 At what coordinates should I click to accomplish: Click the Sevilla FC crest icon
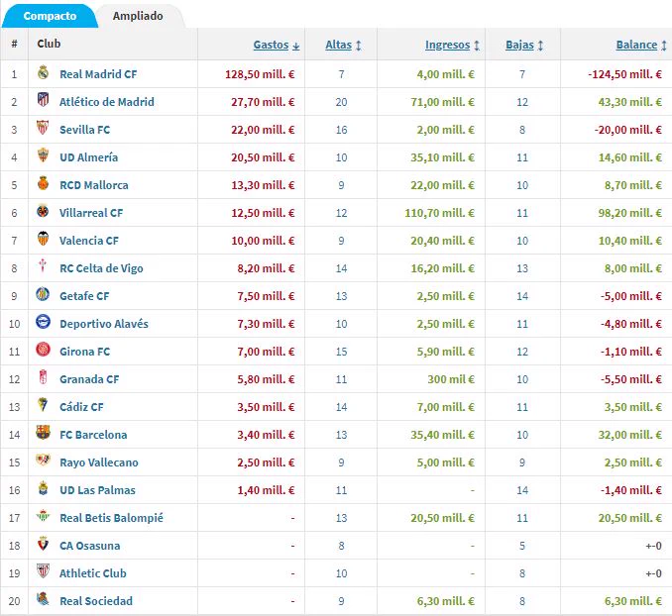(43, 128)
